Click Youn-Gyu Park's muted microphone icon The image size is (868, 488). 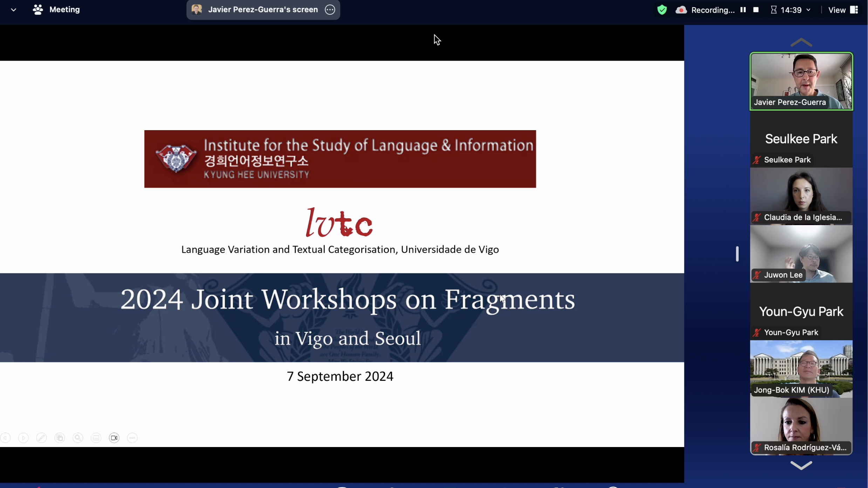point(757,333)
